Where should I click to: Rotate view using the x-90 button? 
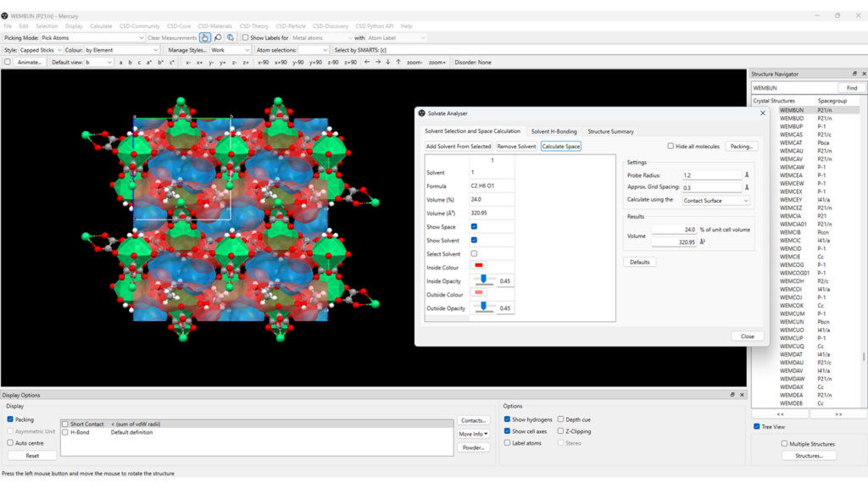click(264, 62)
